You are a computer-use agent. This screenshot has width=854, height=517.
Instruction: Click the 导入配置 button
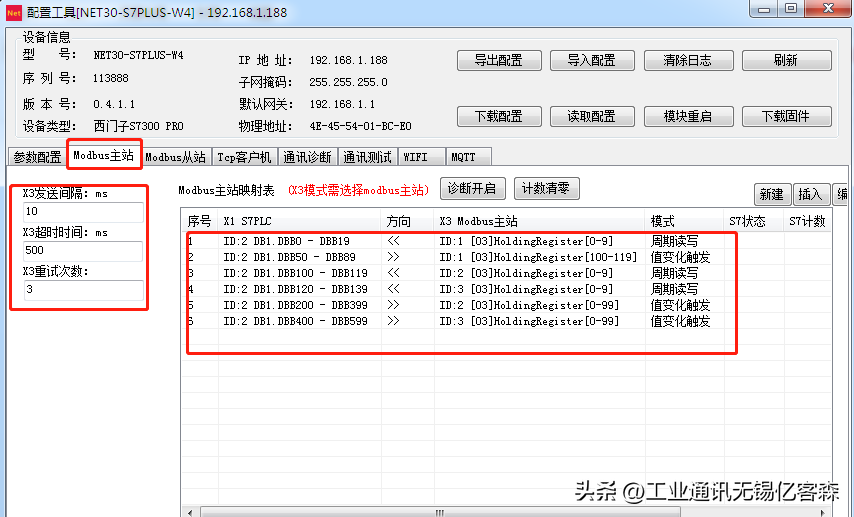(591, 60)
